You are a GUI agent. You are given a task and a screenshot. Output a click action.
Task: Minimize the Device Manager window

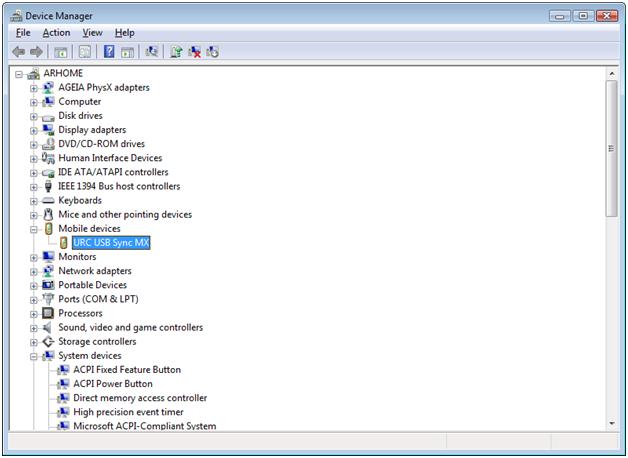tap(560, 16)
